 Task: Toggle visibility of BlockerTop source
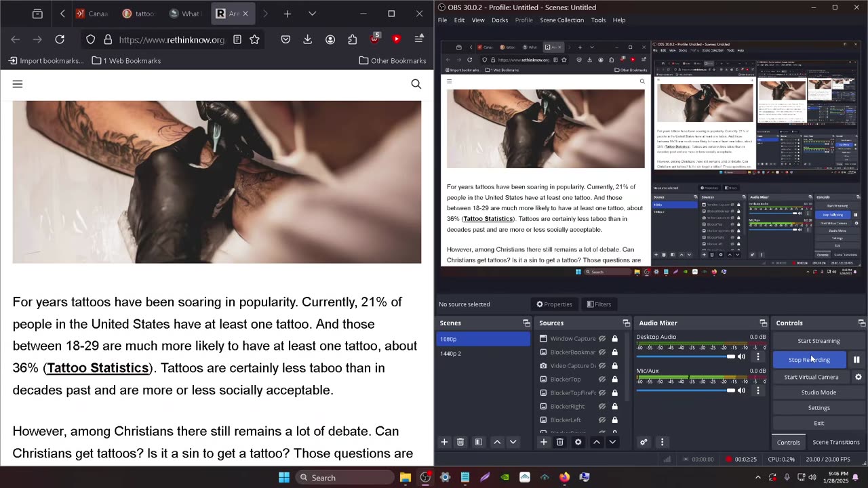[x=602, y=380]
